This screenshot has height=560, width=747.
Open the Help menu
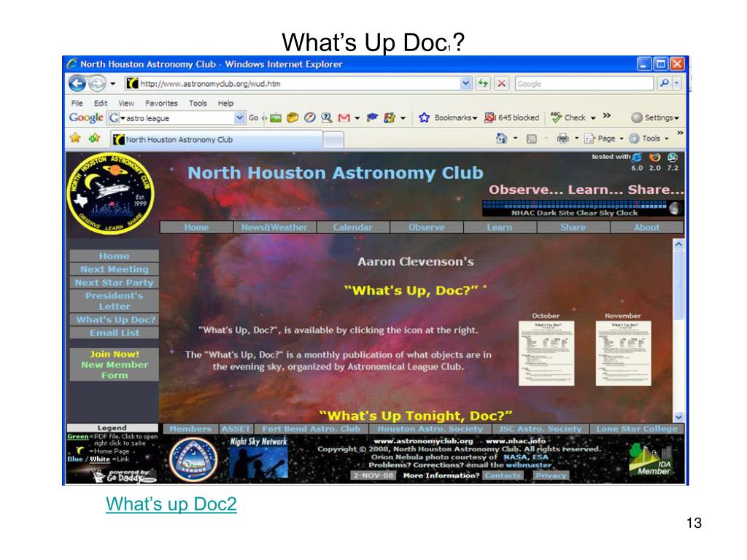coord(225,103)
